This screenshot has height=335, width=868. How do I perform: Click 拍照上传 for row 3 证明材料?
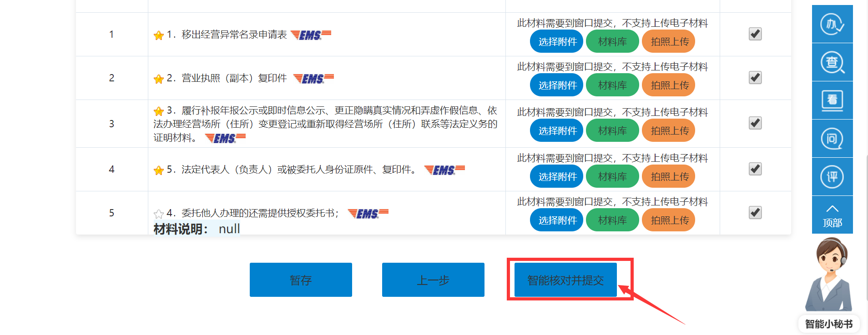668,131
